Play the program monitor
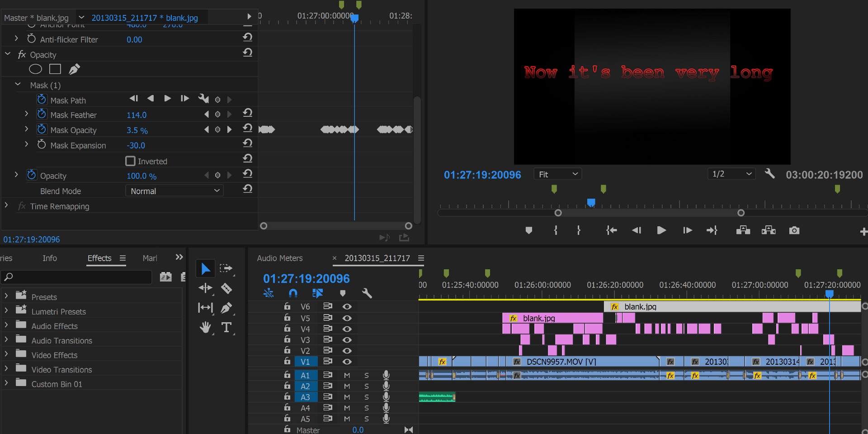Screen dimensions: 868x434 (661, 231)
